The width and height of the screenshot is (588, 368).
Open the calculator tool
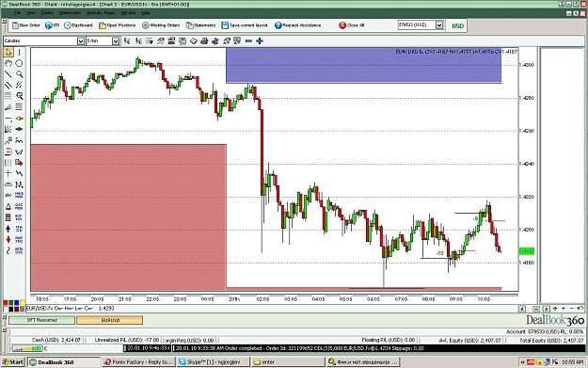point(8,217)
